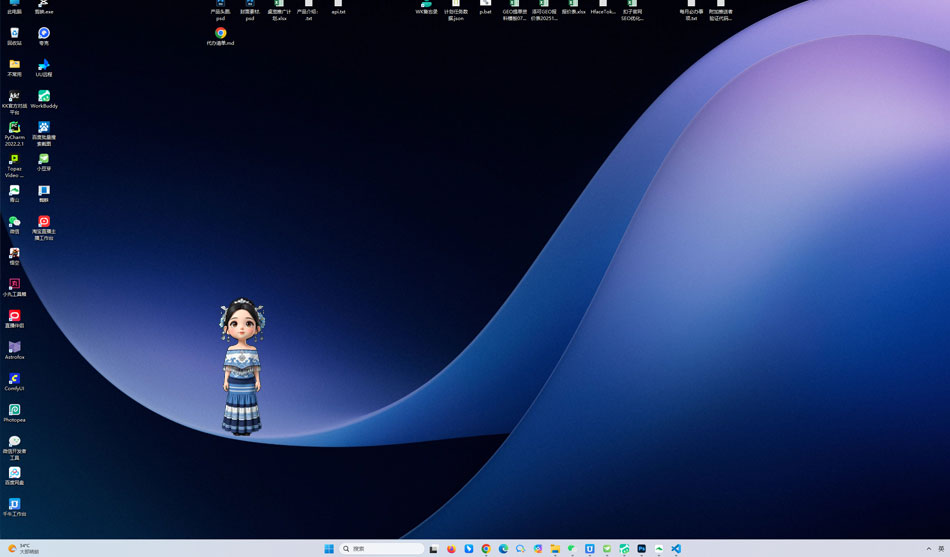Viewport: 950px width, 557px height.
Task: Open Visual Studio Code from taskbar
Action: [x=676, y=549]
